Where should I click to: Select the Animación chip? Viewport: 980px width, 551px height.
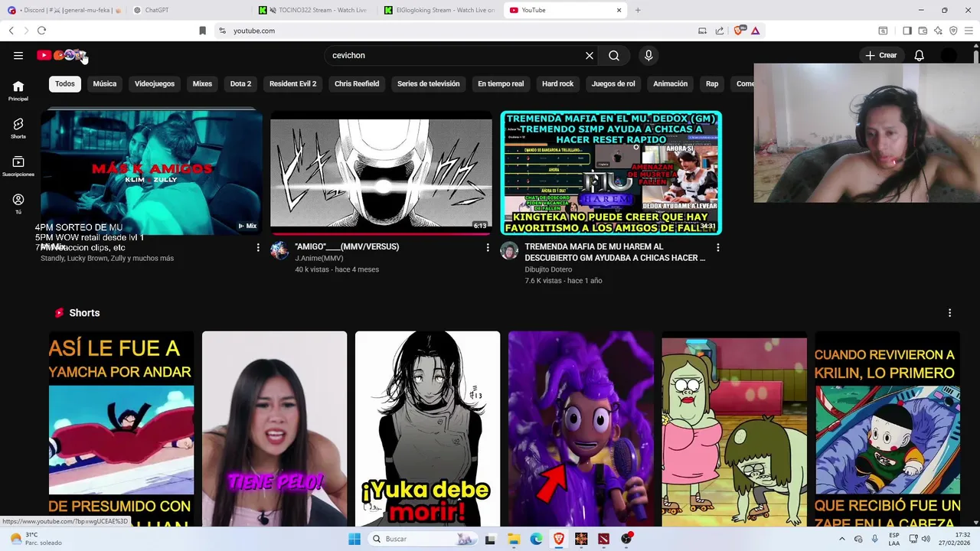[671, 83]
